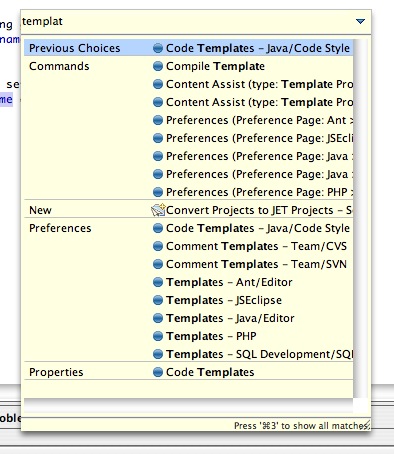Click the resize grip at popup corner
394x454 pixels.
[x=367, y=425]
